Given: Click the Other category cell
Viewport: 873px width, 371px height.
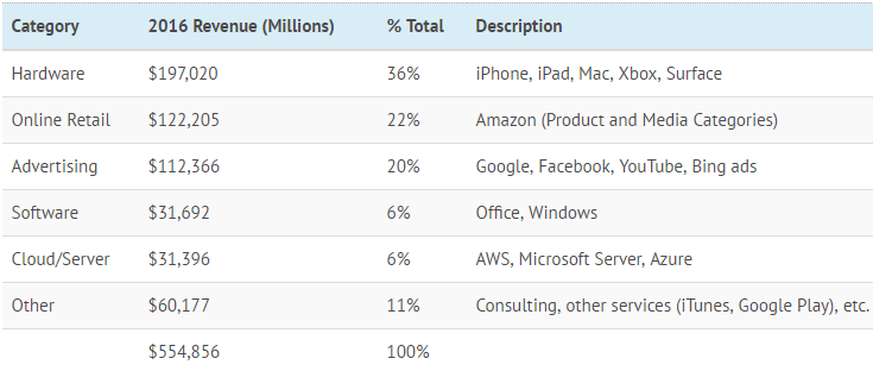Looking at the screenshot, I should tap(33, 305).
